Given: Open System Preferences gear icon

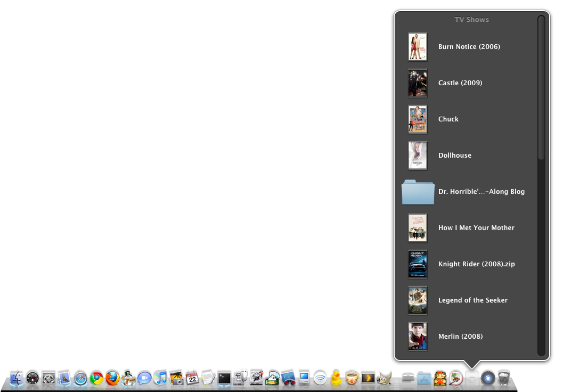Looking at the screenshot, I should 48,378.
